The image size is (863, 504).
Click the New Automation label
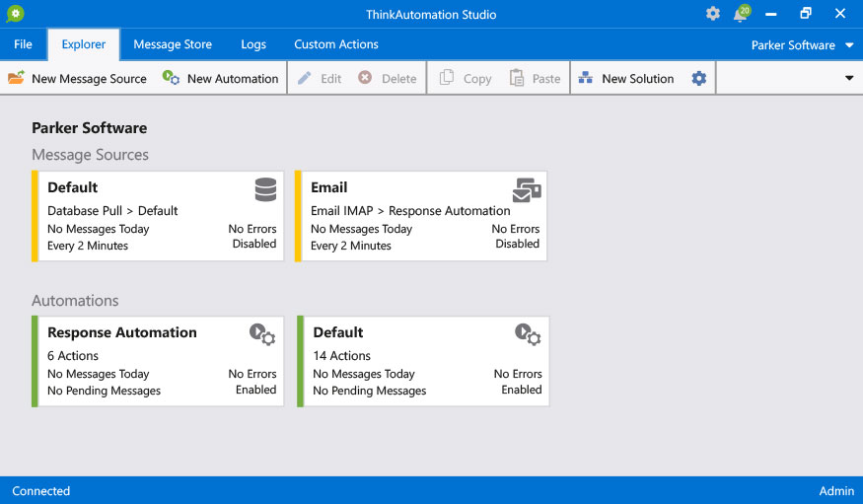[x=233, y=79]
